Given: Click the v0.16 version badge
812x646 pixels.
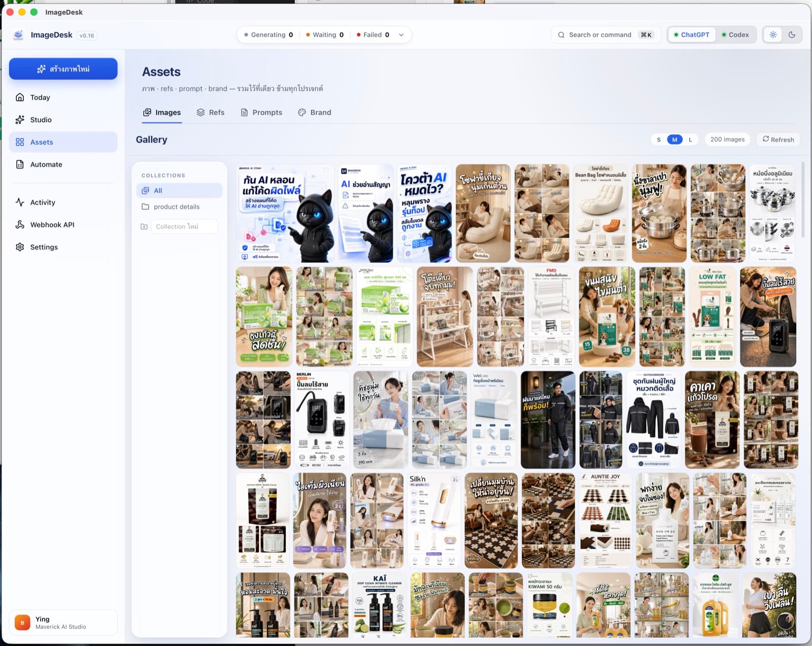Looking at the screenshot, I should (x=87, y=36).
